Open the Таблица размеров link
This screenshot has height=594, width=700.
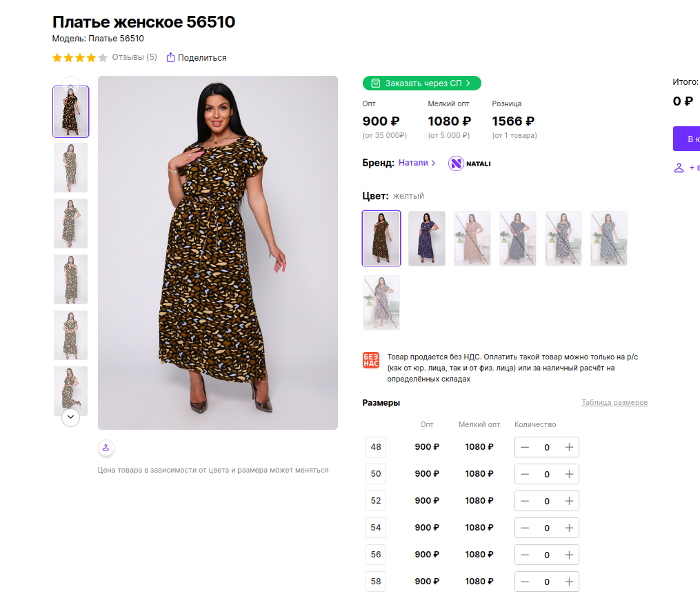(x=614, y=402)
